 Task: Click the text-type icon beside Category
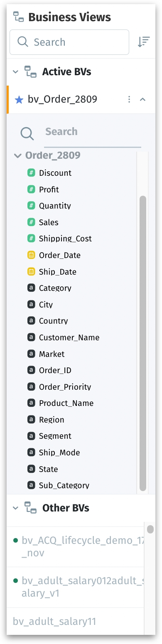pyautogui.click(x=31, y=288)
